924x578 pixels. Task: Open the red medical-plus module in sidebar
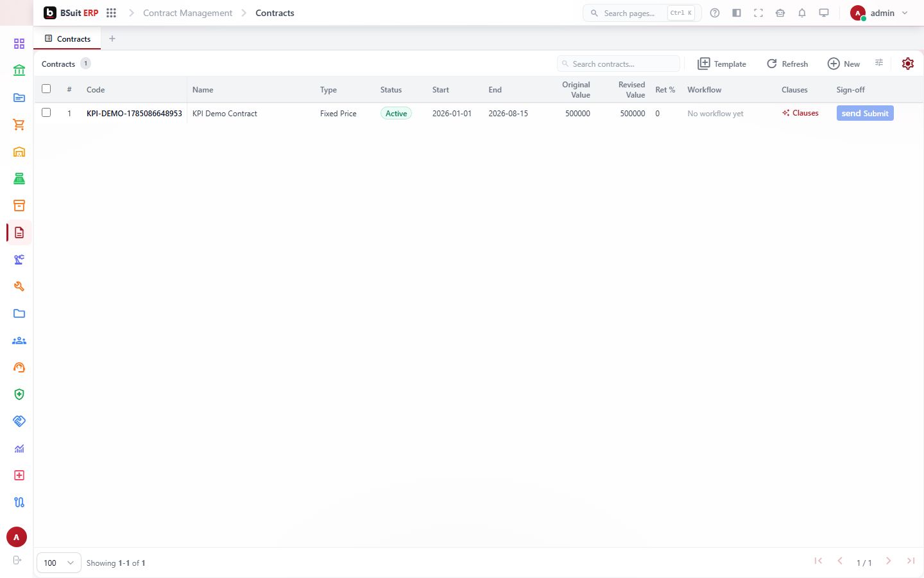pyautogui.click(x=19, y=475)
